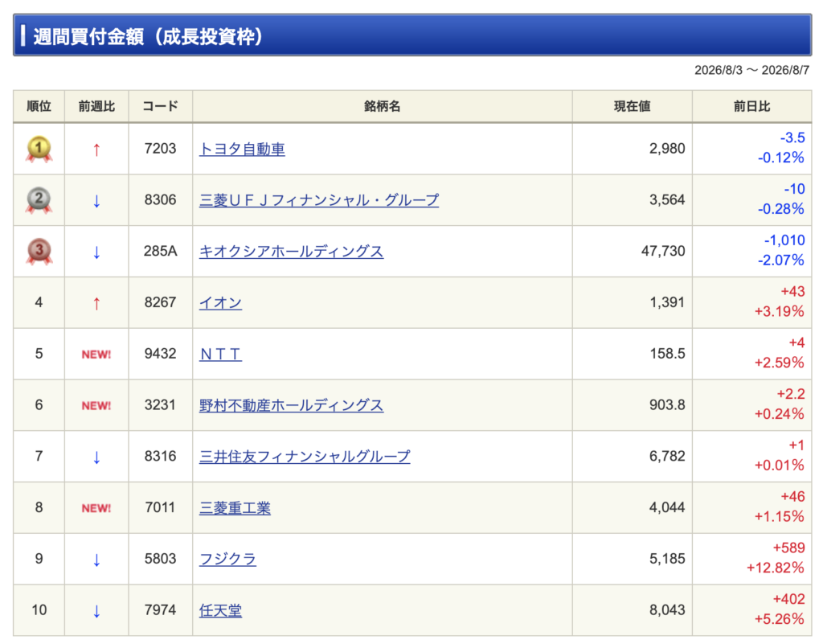This screenshot has width=823, height=644.
Task: Open the NTT stock link
Action: pyautogui.click(x=220, y=355)
